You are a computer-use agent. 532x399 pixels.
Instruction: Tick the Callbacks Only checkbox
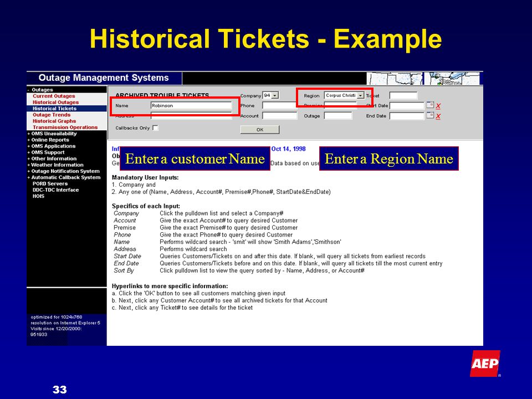tap(155, 128)
